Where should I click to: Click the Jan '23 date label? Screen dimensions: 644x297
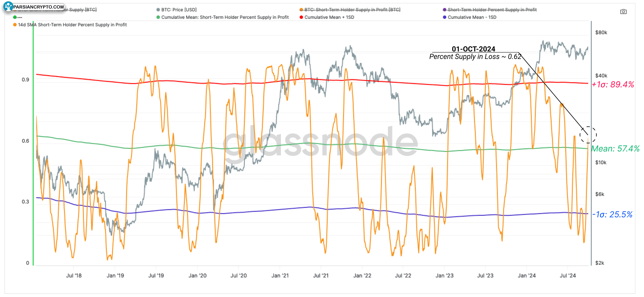click(x=444, y=275)
